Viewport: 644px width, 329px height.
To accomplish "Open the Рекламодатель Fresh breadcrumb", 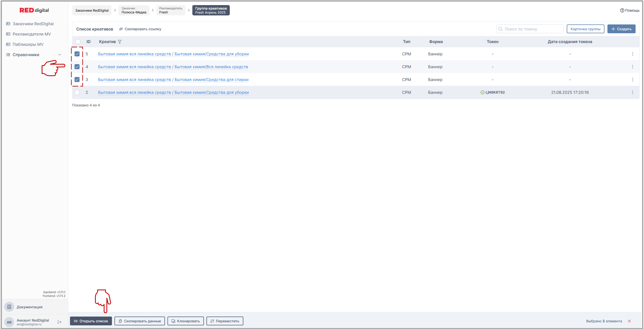I will 170,10.
